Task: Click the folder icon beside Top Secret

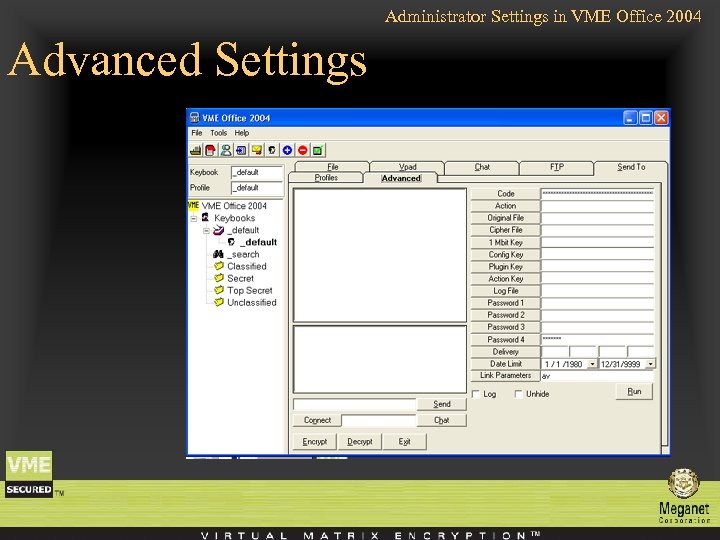Action: tap(219, 290)
